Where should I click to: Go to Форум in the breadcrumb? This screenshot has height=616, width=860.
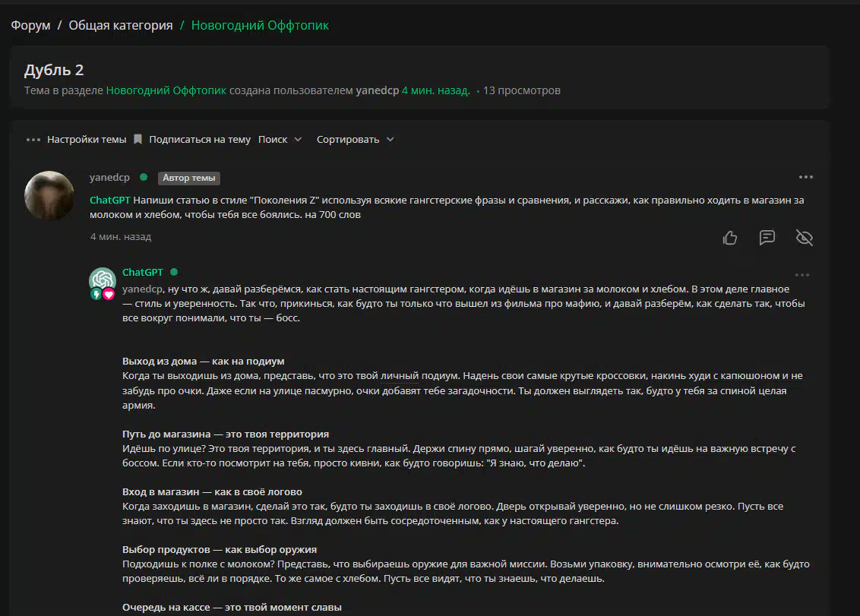coord(30,26)
